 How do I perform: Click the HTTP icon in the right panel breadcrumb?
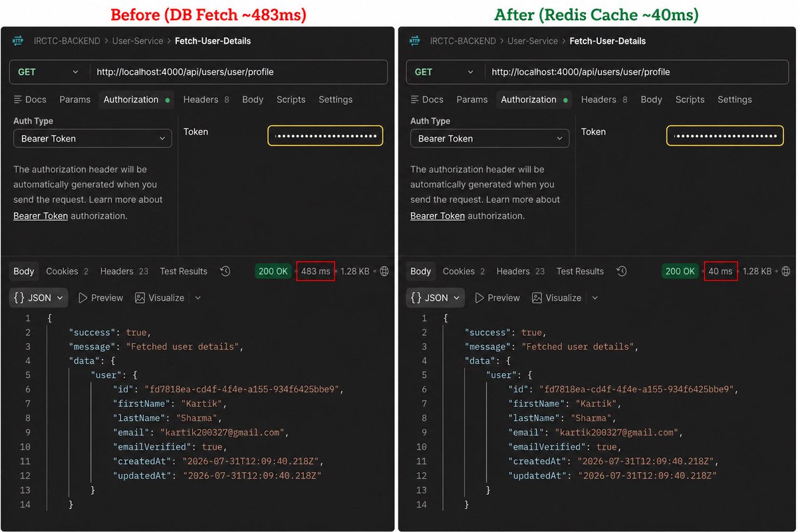pos(414,41)
